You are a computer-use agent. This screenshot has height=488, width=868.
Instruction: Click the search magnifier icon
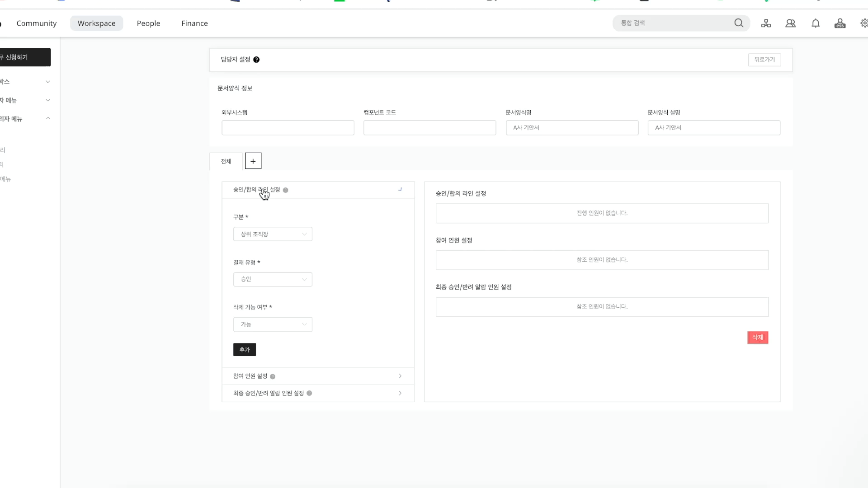point(739,23)
